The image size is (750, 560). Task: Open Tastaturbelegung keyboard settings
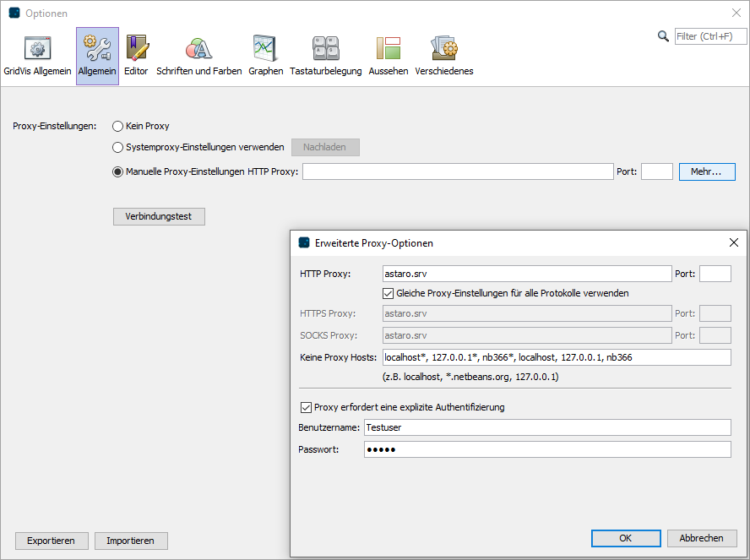pyautogui.click(x=325, y=56)
